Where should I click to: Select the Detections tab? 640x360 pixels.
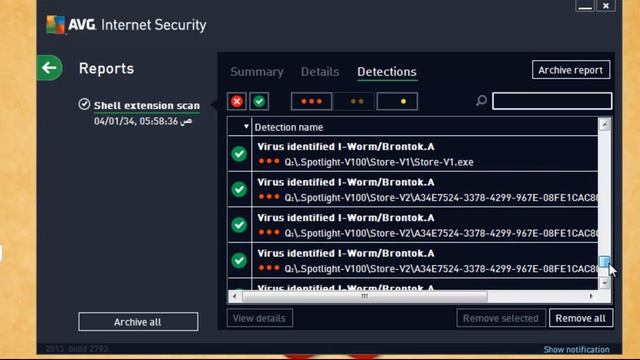(x=387, y=72)
